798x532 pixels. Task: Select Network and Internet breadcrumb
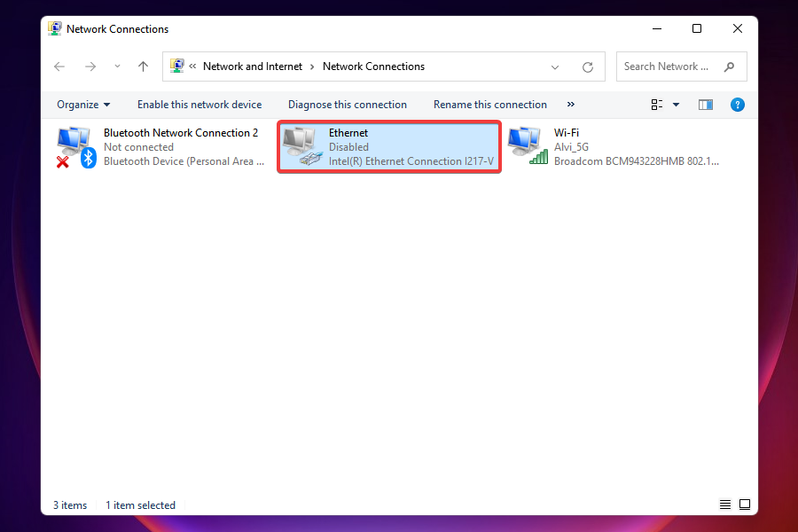point(253,66)
